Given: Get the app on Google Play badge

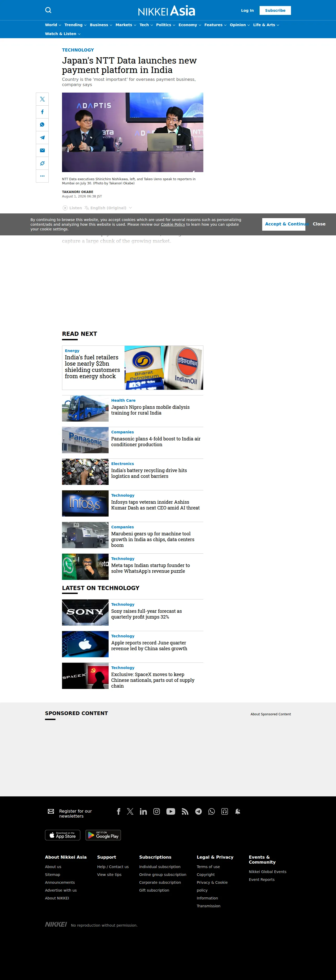Looking at the screenshot, I should tap(103, 835).
